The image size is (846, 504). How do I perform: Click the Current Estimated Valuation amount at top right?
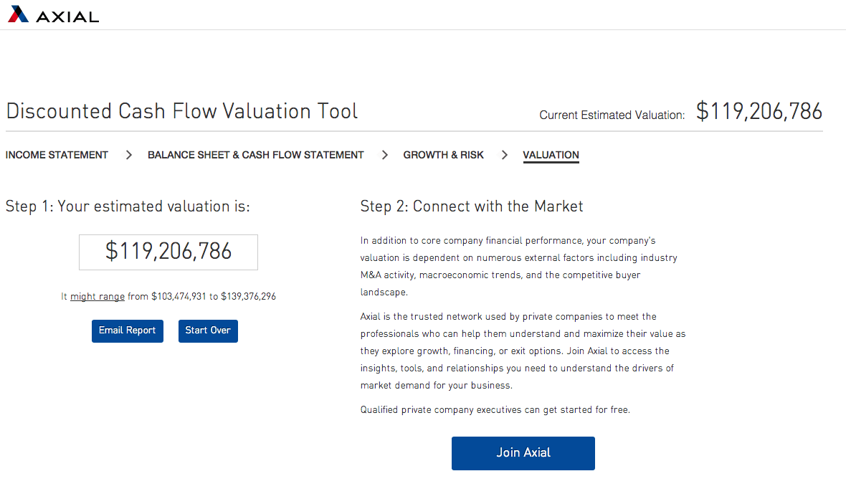click(759, 111)
